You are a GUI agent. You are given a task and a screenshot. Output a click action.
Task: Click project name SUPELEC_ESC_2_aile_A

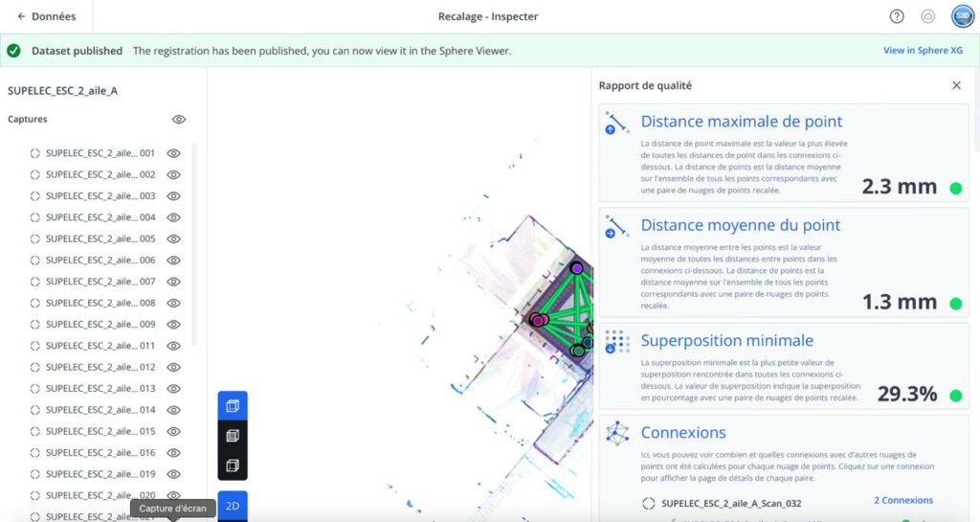click(x=62, y=91)
